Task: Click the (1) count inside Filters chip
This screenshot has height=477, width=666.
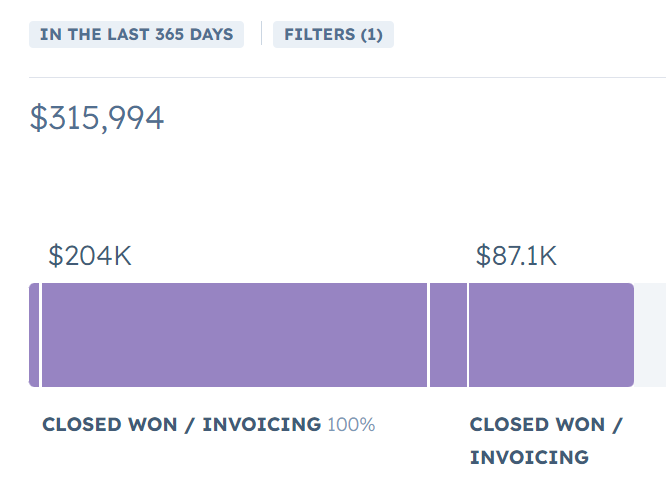Action: click(372, 34)
